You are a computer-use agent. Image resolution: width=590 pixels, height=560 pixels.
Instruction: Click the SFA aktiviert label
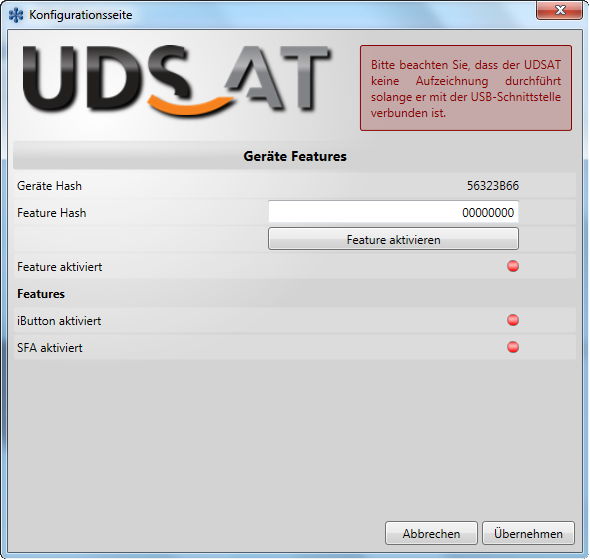click(50, 348)
